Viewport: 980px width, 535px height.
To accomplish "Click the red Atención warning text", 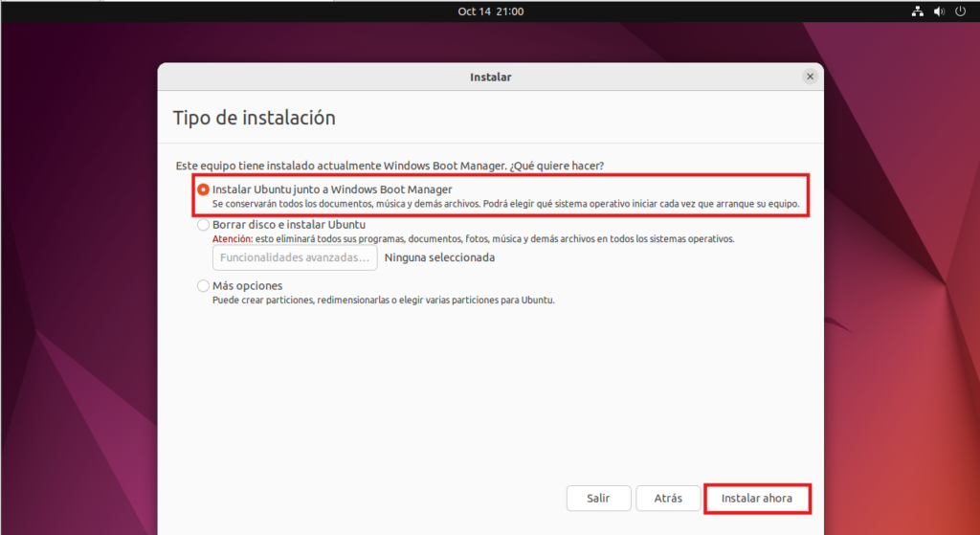I will coord(233,239).
